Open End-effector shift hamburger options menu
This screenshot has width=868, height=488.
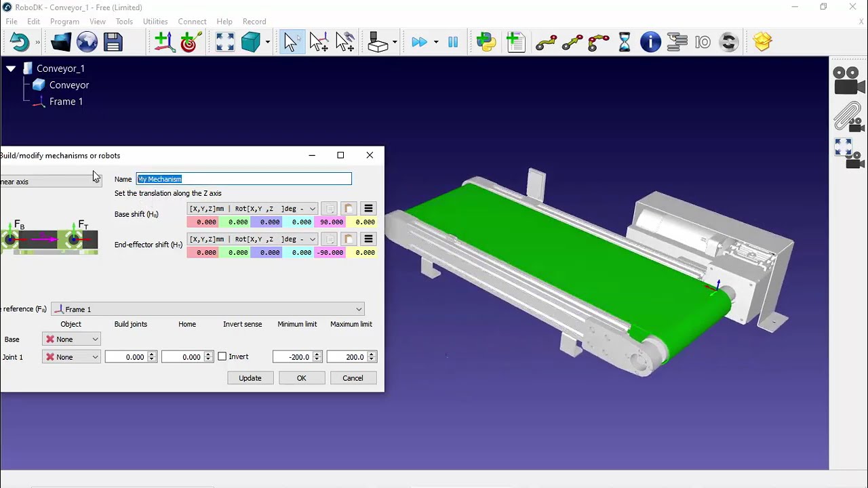(368, 239)
